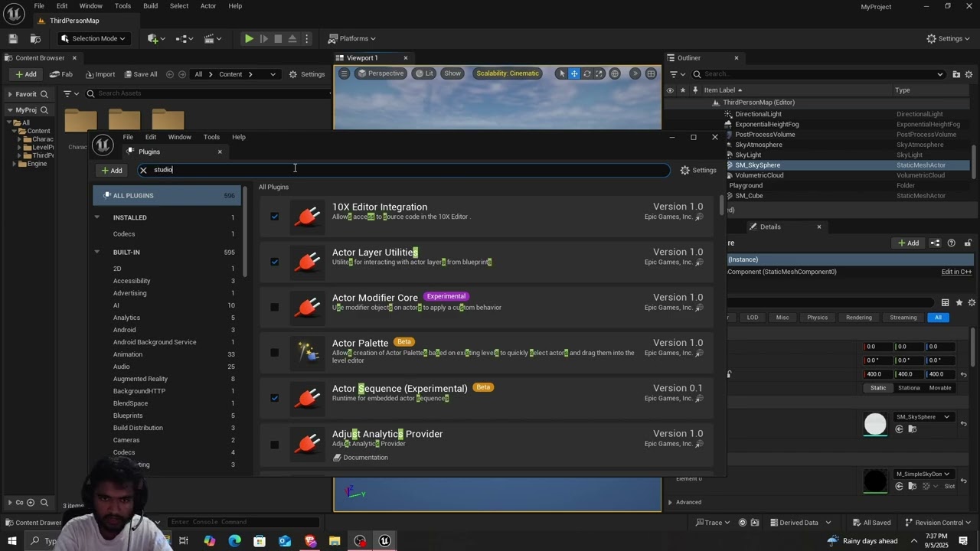Click the Scalability: Cinematic button
The width and height of the screenshot is (980, 551).
pyautogui.click(x=508, y=73)
